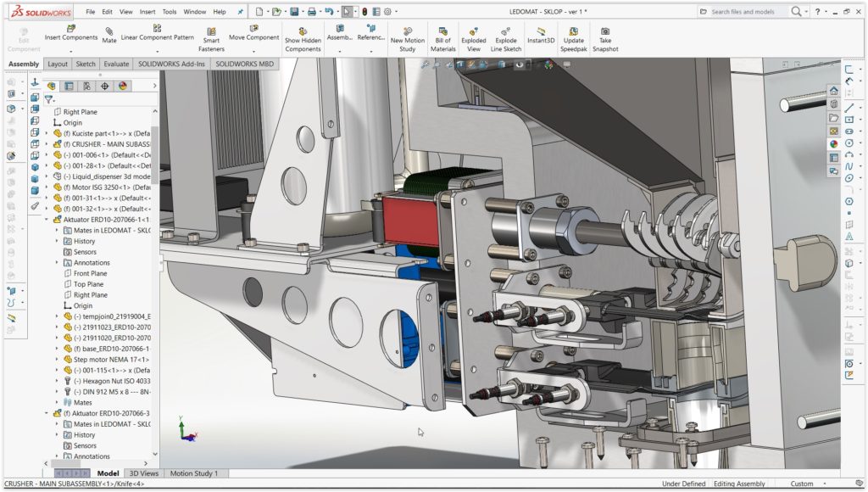Expand the tab list chevron beside DisplayManager tab

(154, 86)
